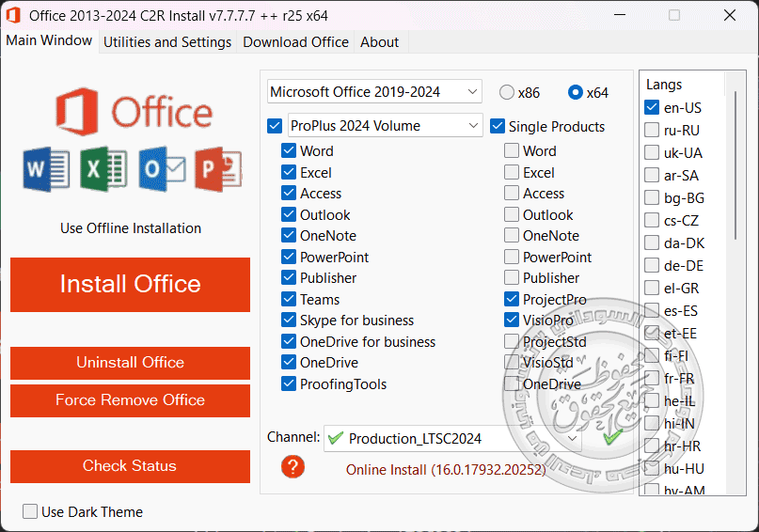Check the uk-UA language checkbox
Screen dimensions: 759x532
(652, 152)
